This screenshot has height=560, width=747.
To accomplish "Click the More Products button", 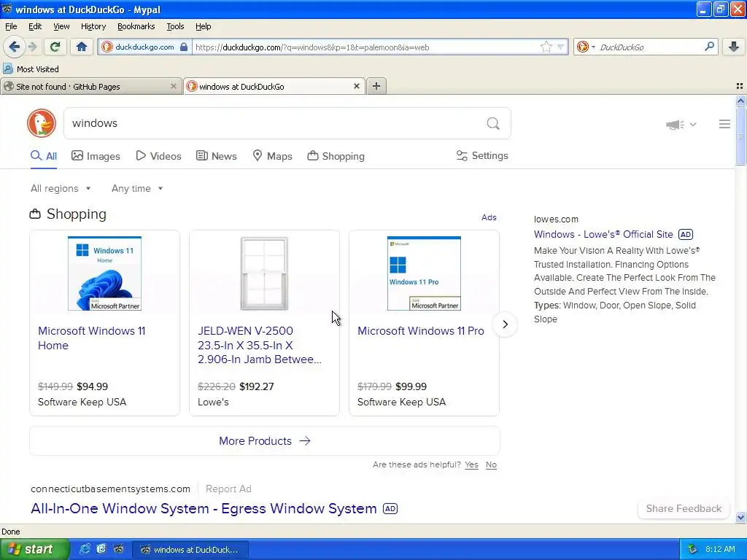I will tap(264, 441).
